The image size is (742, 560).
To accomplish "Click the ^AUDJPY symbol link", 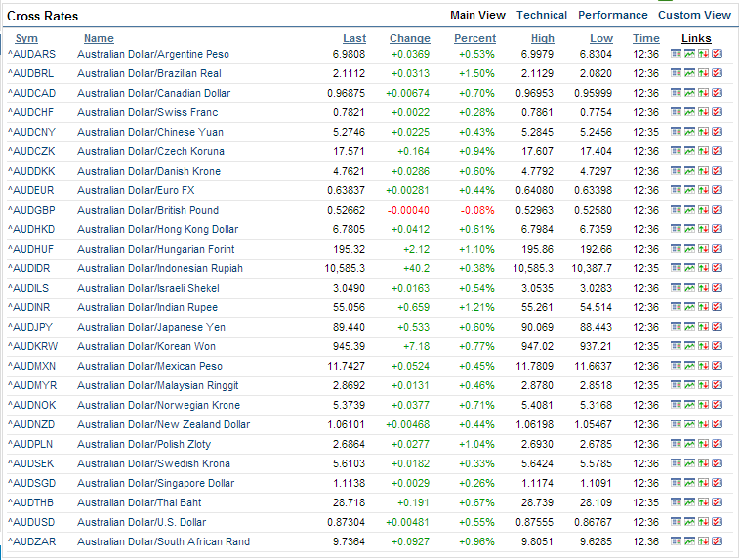I will [x=32, y=327].
